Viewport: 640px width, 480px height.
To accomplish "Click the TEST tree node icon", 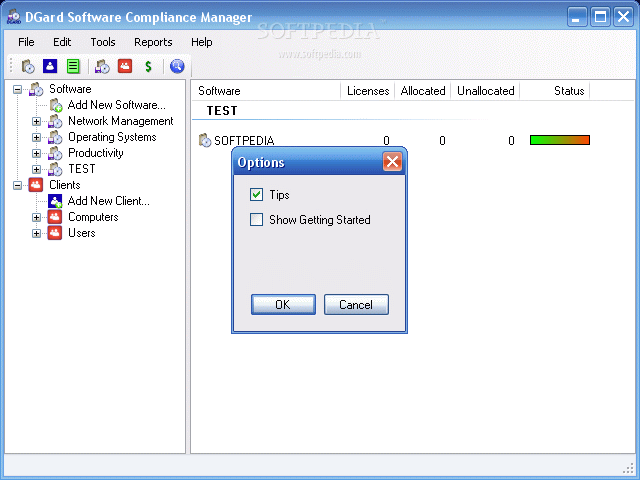I will 55,169.
